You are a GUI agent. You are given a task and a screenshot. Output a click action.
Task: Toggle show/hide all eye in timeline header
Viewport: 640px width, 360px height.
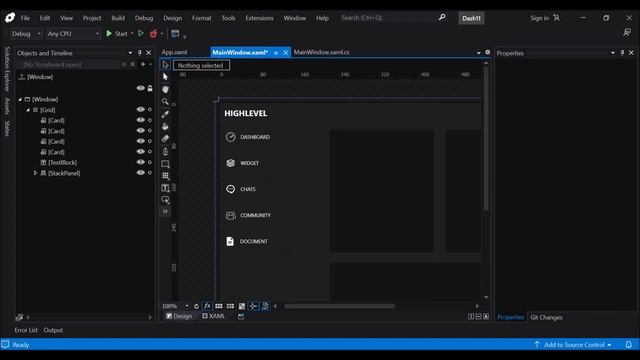click(140, 88)
